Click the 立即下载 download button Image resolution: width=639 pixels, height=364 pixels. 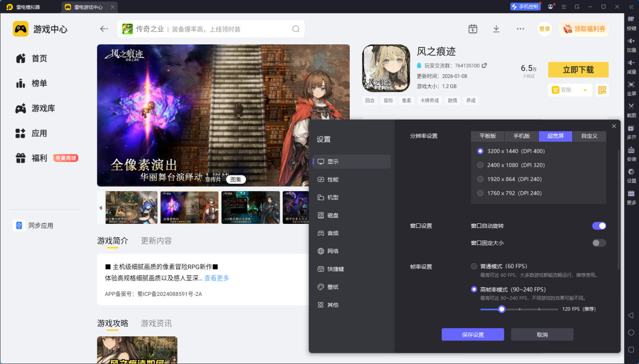coord(578,70)
